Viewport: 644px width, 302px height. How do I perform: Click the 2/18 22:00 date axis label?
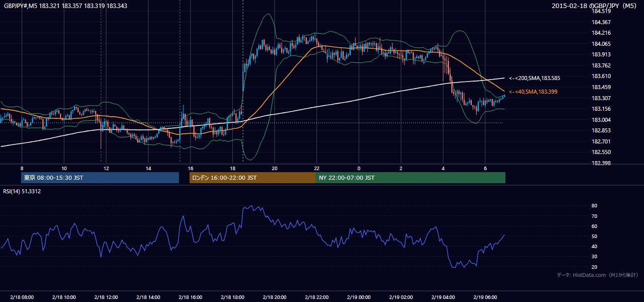[316, 297]
